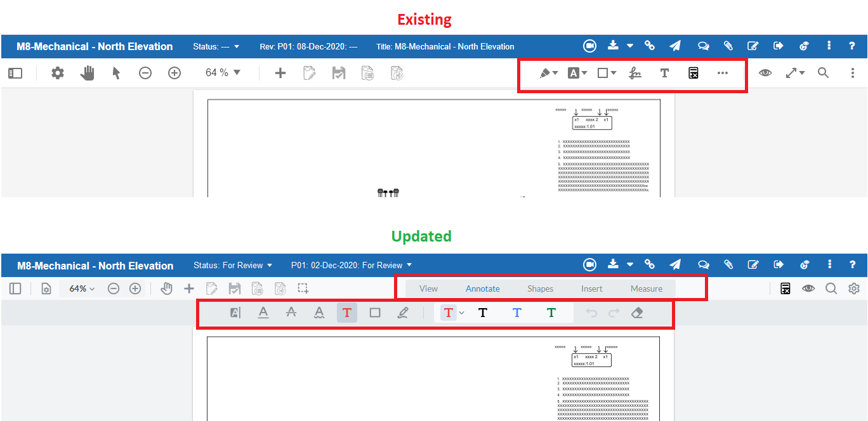This screenshot has height=421, width=868.
Task: Select the underline text tool in Annotate row
Action: (x=263, y=313)
